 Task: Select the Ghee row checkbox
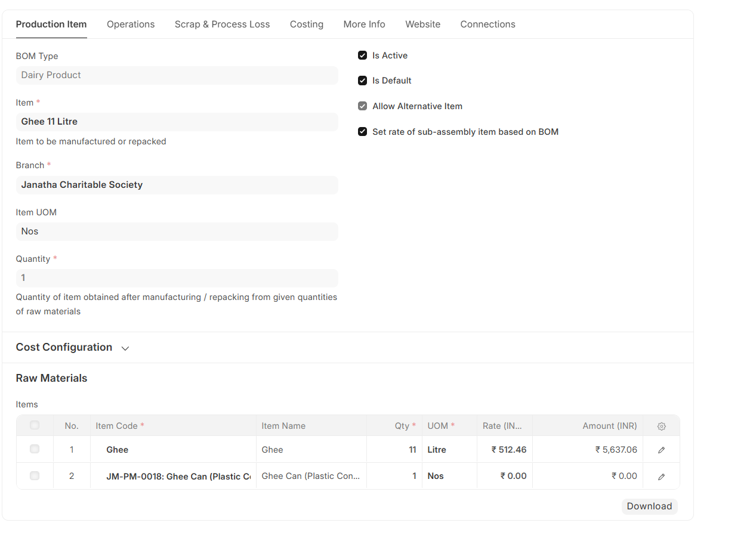pyautogui.click(x=35, y=449)
